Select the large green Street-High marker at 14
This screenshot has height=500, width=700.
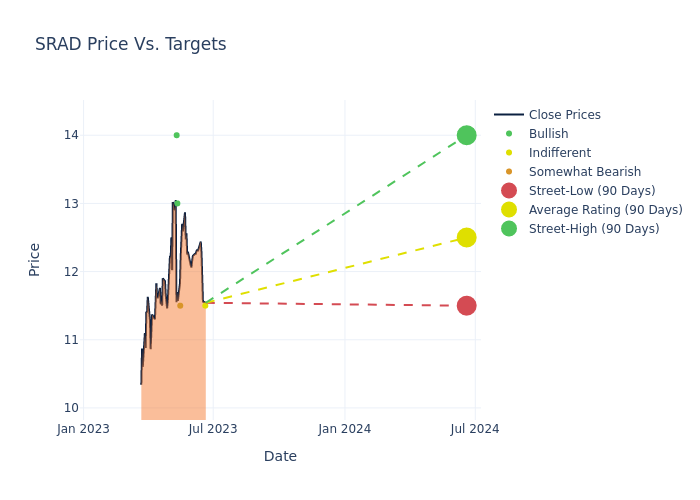pos(466,135)
